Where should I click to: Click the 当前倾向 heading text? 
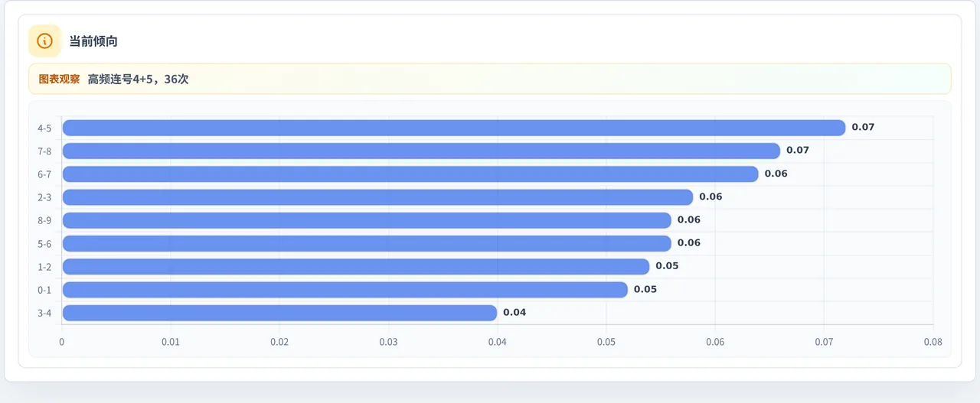point(93,41)
